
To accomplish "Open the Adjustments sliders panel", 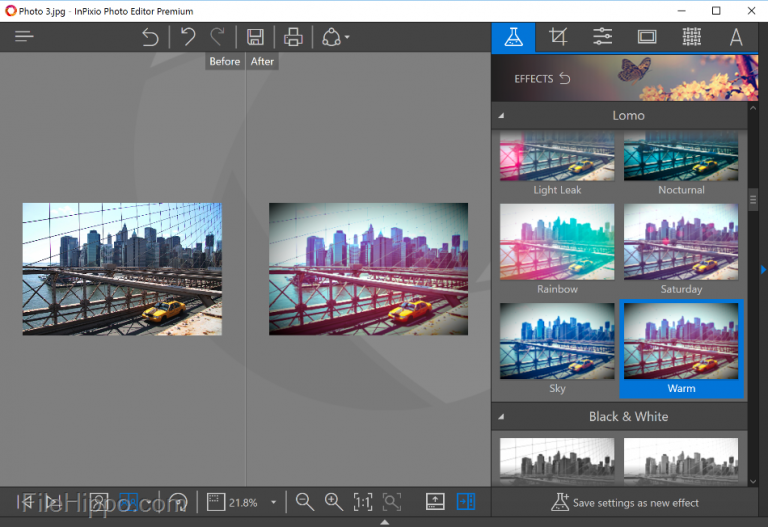I will tap(602, 37).
